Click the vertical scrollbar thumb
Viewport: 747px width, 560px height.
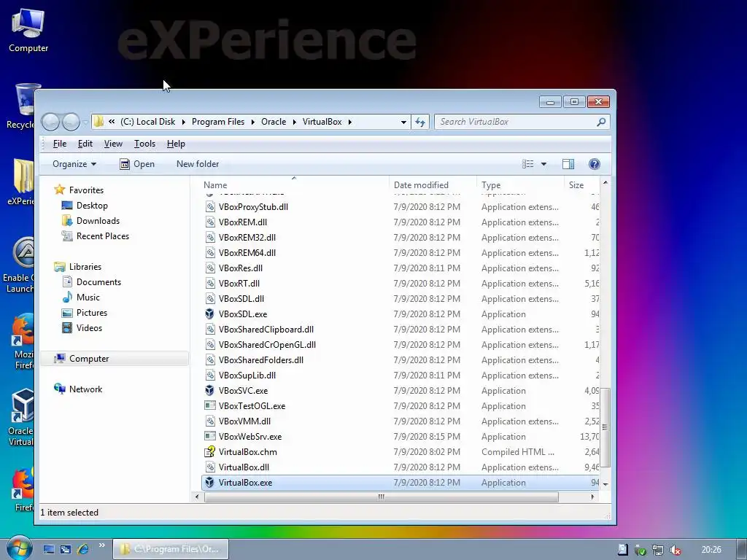tap(605, 427)
